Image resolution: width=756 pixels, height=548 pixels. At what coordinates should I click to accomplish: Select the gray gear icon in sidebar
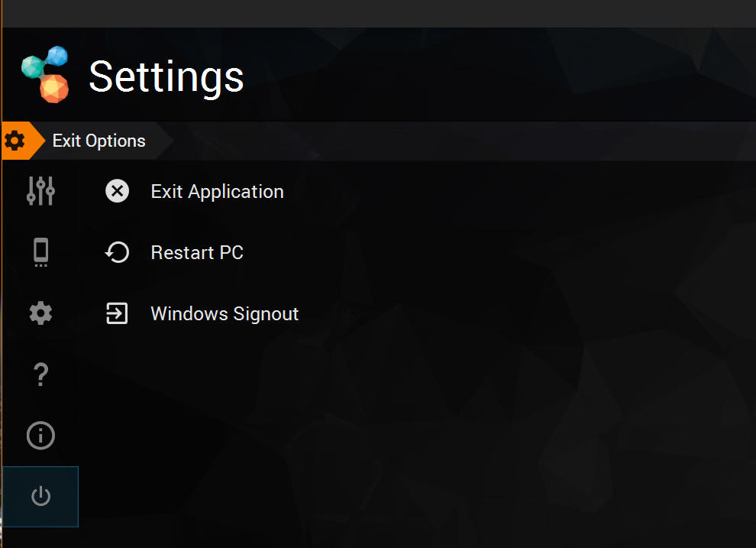40,313
